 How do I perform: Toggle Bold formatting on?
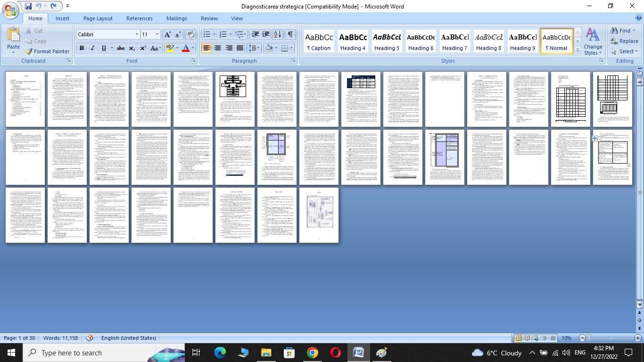click(x=82, y=48)
